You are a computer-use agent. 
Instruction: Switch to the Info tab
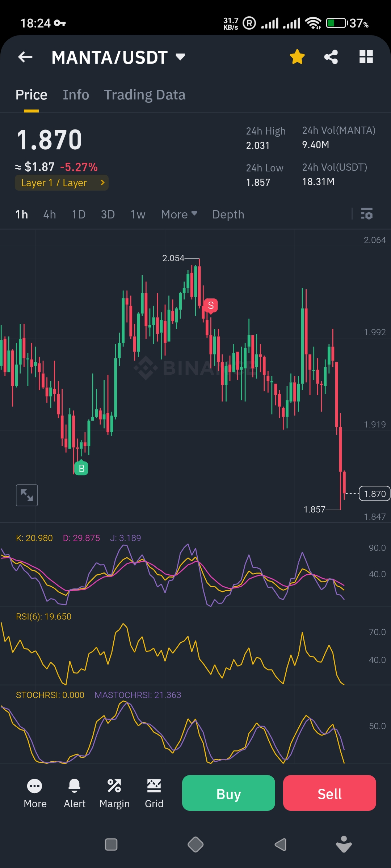pyautogui.click(x=76, y=95)
